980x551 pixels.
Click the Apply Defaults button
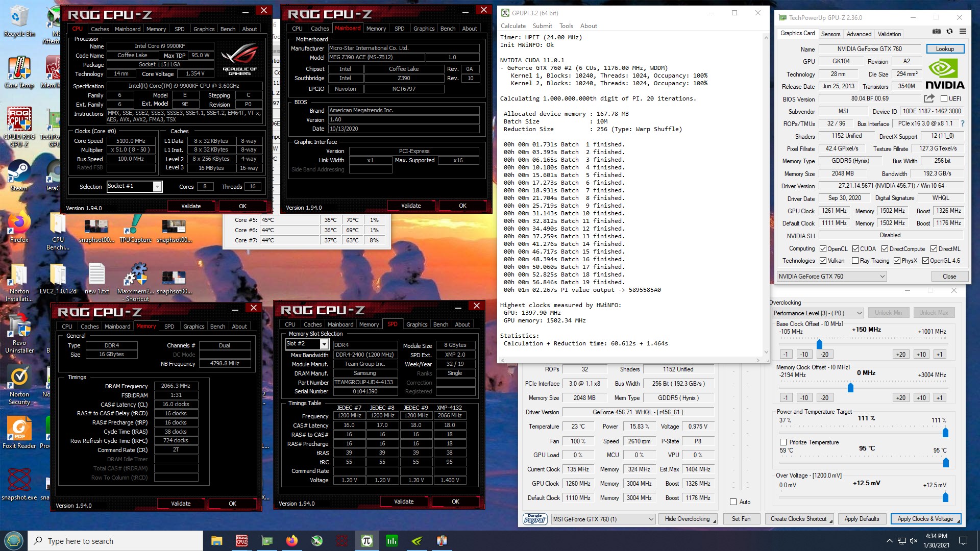862,519
